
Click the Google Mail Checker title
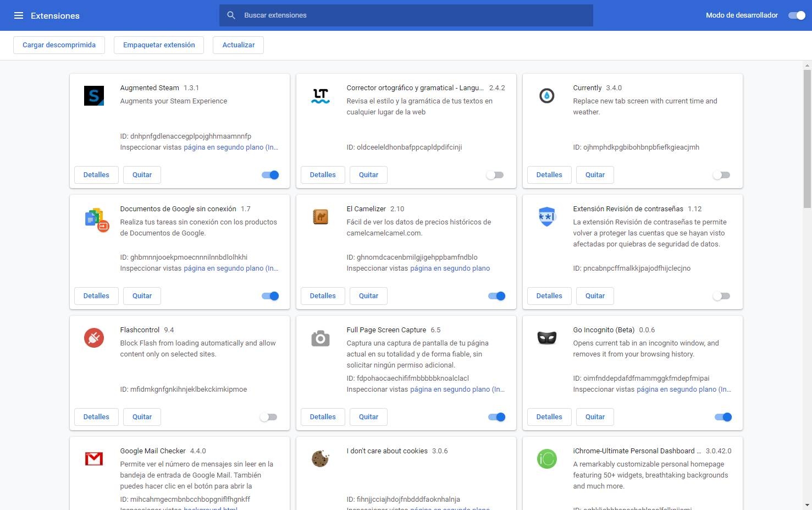pos(153,451)
